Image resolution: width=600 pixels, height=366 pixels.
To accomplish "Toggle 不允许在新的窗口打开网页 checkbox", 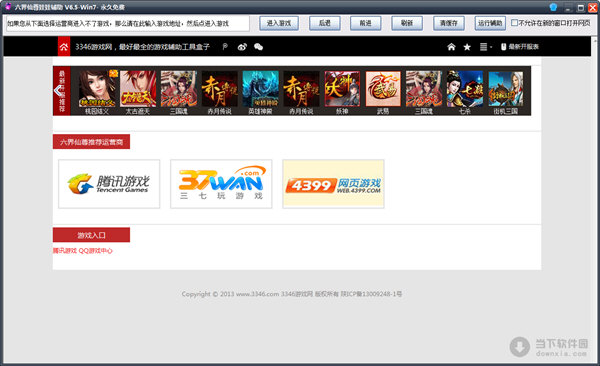I will tap(515, 23).
